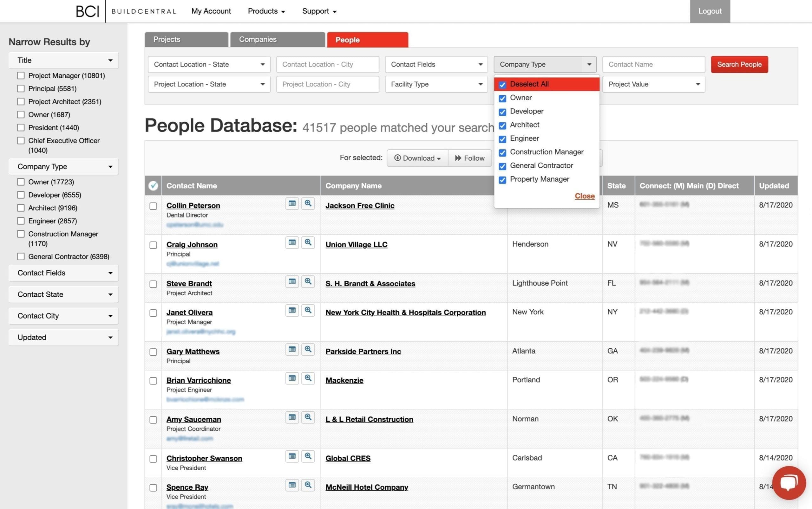Viewport: 812px width, 509px height.
Task: Open contact card icon for Collin Peterson
Action: [x=292, y=203]
